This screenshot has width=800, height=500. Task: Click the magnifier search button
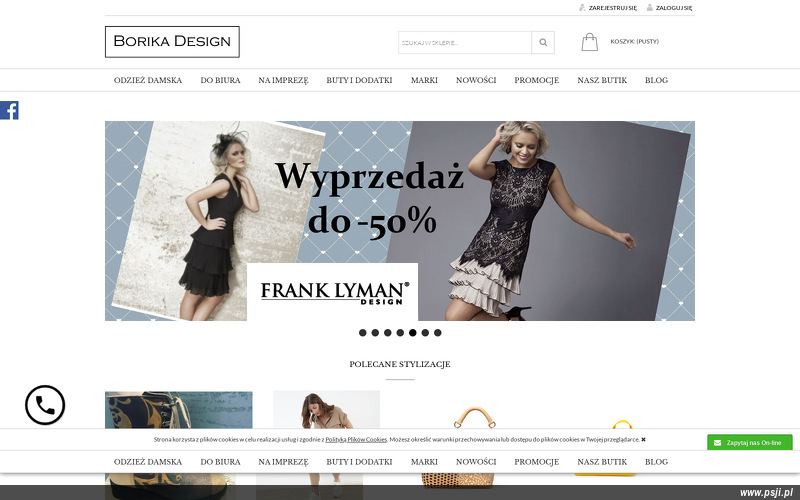coord(543,42)
